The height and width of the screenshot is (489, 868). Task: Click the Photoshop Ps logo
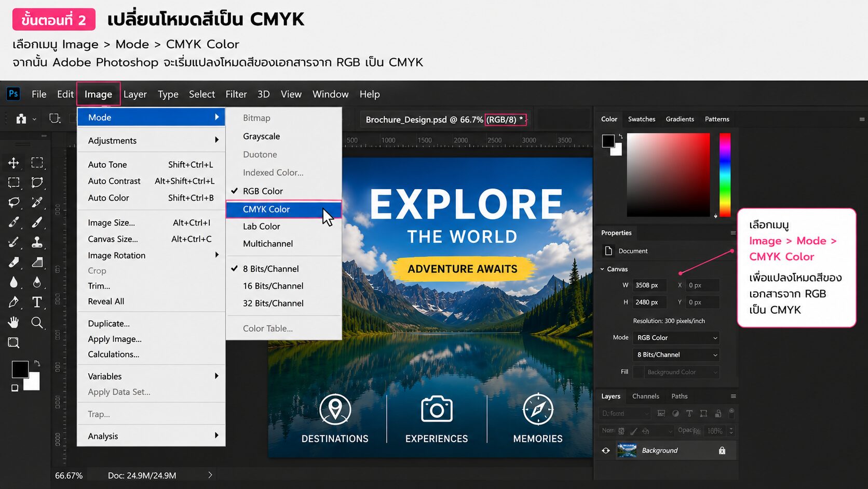[x=13, y=94]
